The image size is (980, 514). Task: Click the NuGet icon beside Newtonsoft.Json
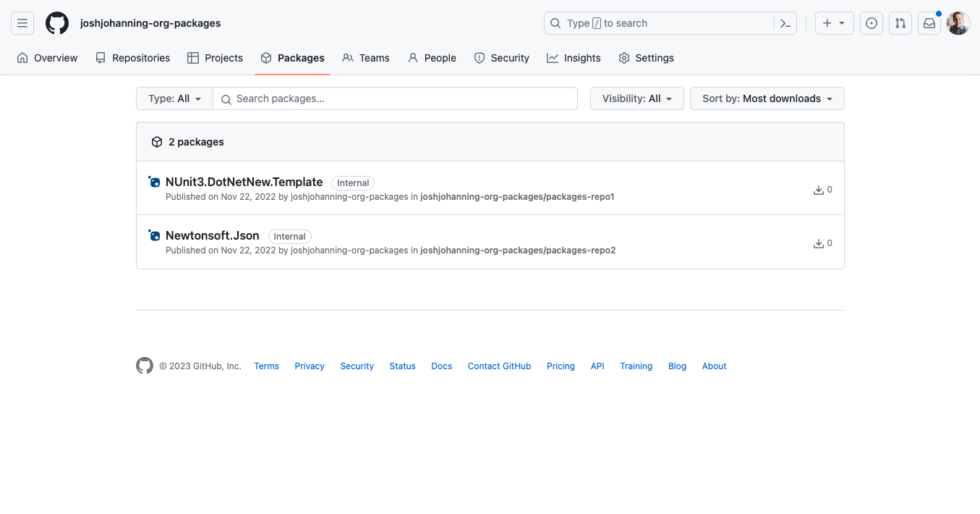(x=154, y=236)
